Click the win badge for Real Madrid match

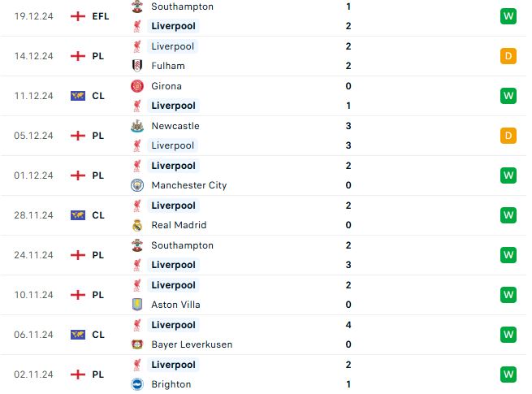click(508, 215)
